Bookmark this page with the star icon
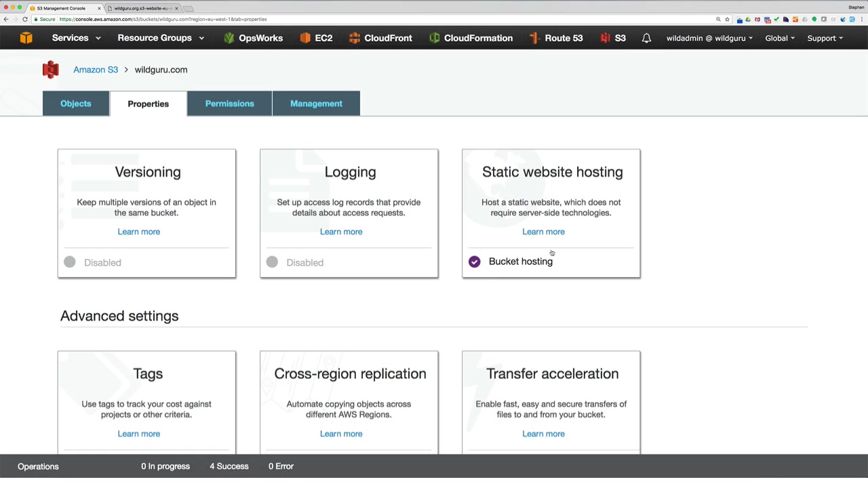 (x=727, y=20)
